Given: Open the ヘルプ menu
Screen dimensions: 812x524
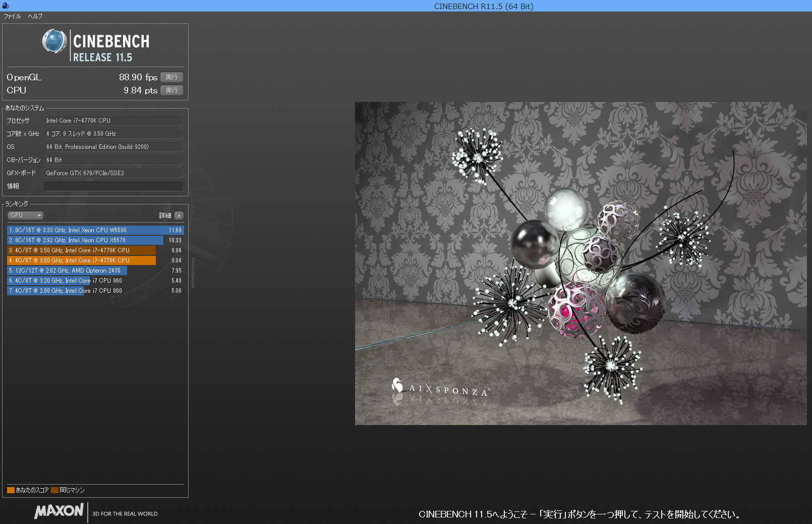Looking at the screenshot, I should pos(35,16).
